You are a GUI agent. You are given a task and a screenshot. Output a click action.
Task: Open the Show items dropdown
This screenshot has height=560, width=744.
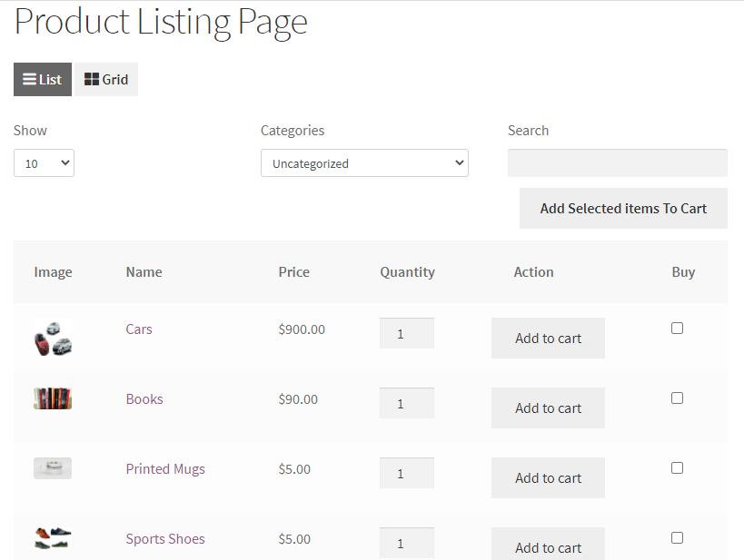pos(44,162)
